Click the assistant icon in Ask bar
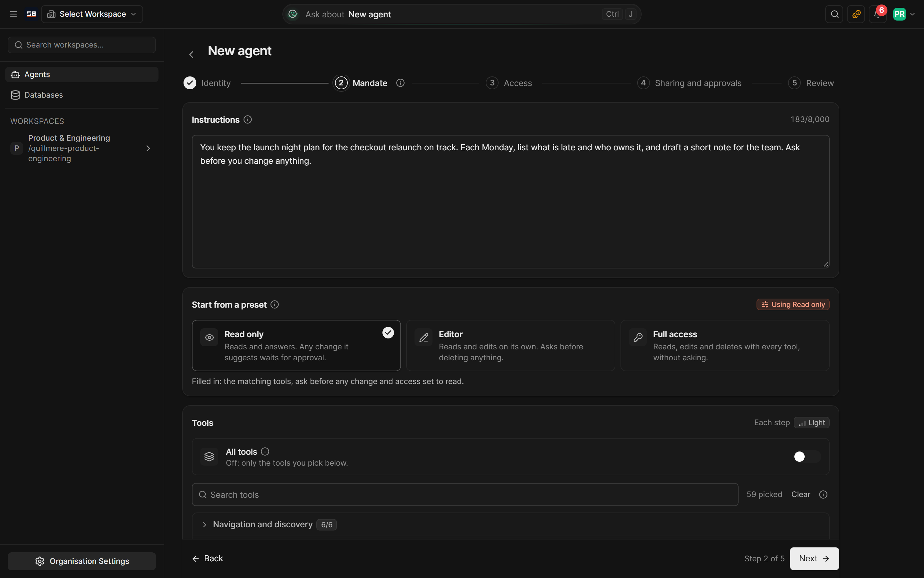 [x=293, y=14]
